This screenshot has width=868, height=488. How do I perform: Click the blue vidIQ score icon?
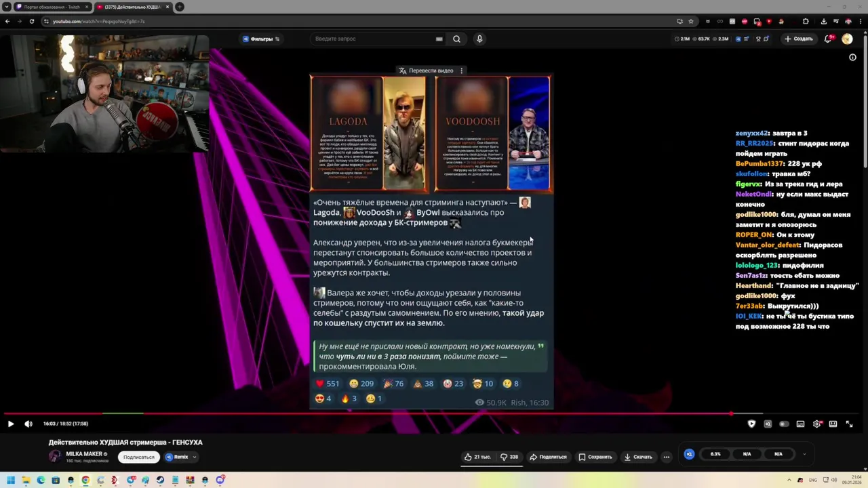[689, 454]
